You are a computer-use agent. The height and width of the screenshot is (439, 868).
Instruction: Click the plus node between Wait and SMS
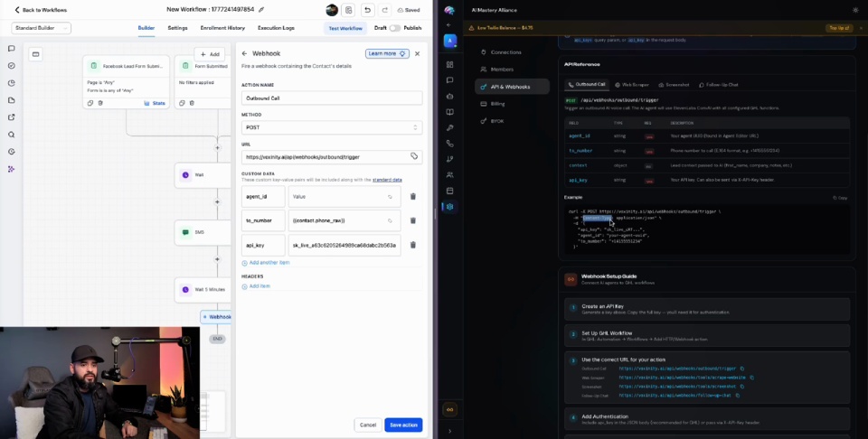(218, 201)
